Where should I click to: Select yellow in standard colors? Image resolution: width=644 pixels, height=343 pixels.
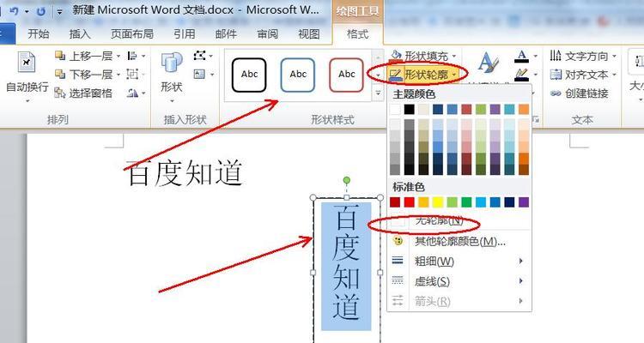438,202
